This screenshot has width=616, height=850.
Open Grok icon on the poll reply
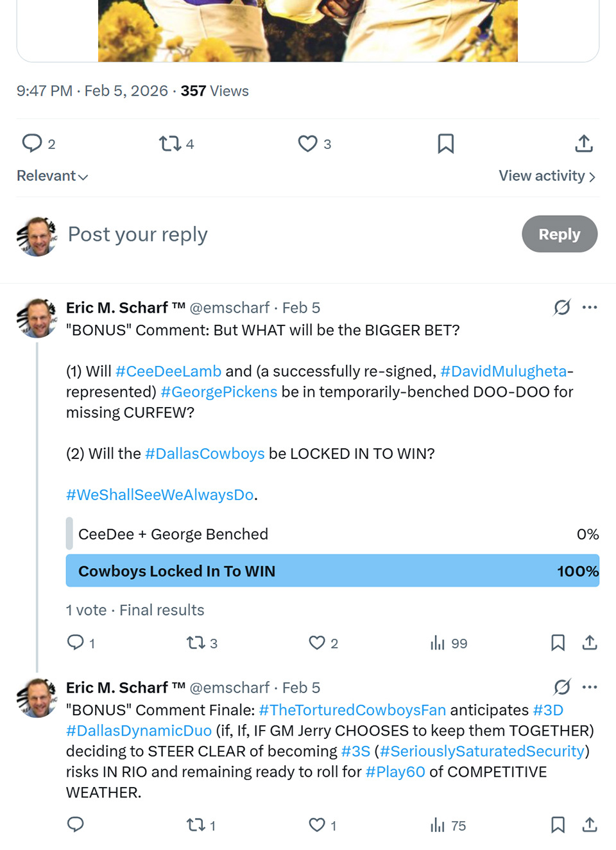point(561,308)
